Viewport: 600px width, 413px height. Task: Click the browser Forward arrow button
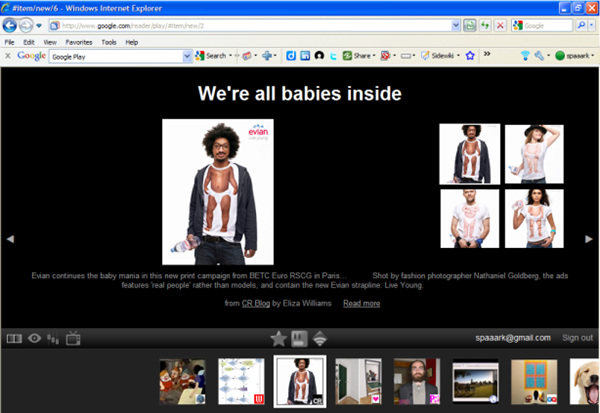click(26, 26)
